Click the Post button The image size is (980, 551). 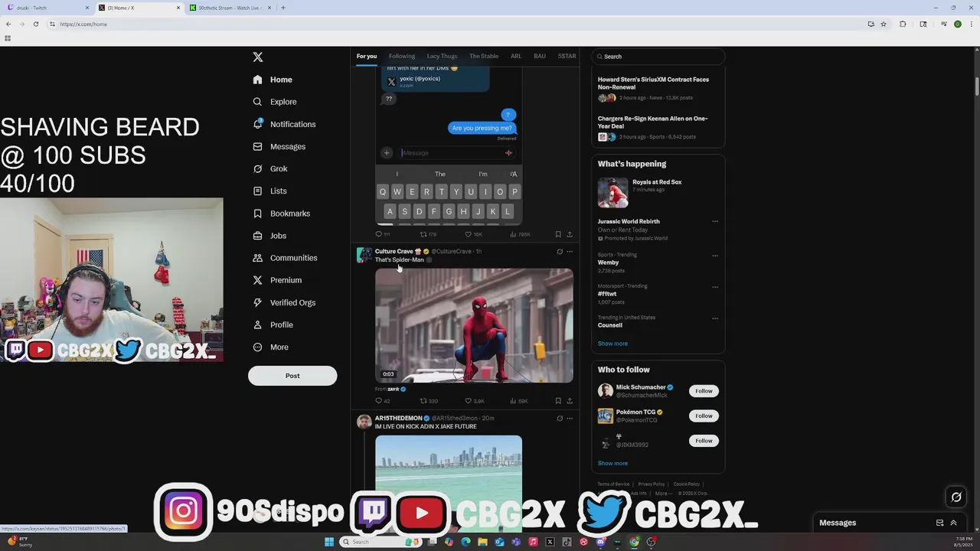pyautogui.click(x=292, y=376)
